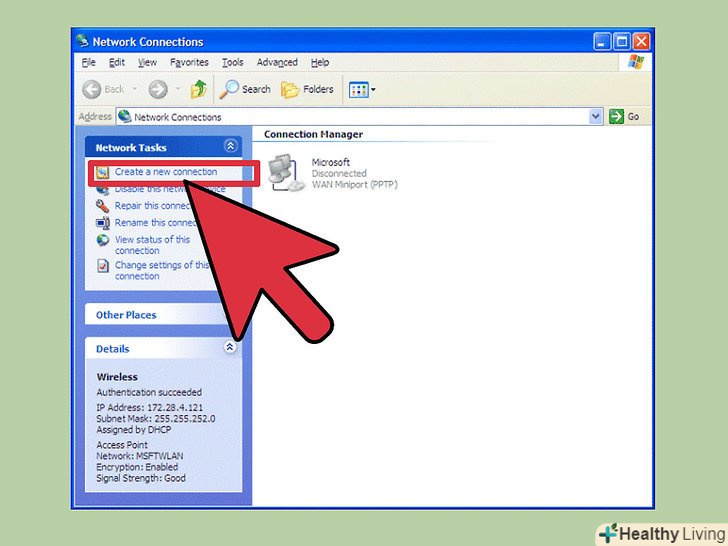Screen dimensions: 728x546
Task: Open the Search pane
Action: coord(245,89)
